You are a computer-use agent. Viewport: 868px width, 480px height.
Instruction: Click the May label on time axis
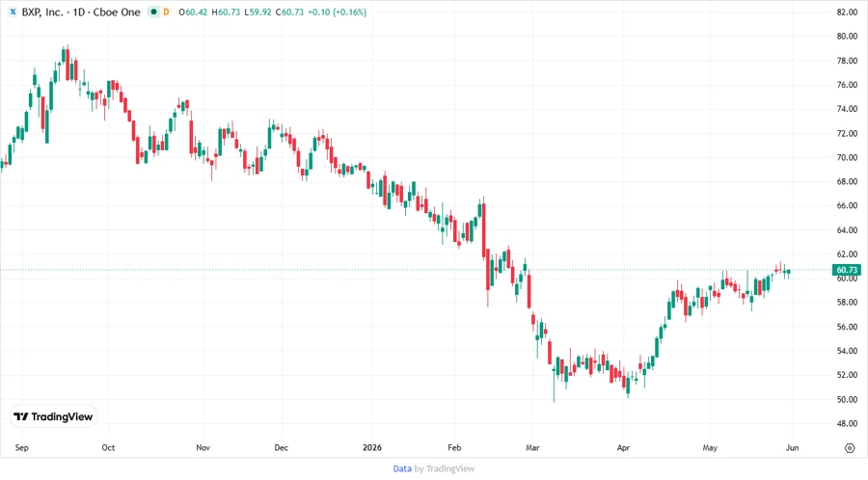point(710,447)
